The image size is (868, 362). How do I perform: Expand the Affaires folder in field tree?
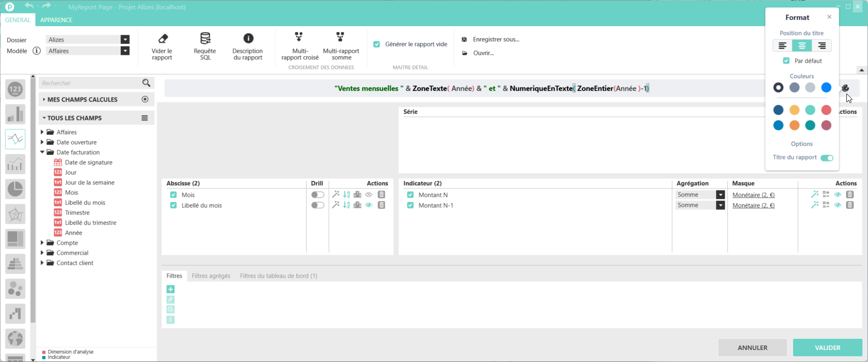click(42, 132)
